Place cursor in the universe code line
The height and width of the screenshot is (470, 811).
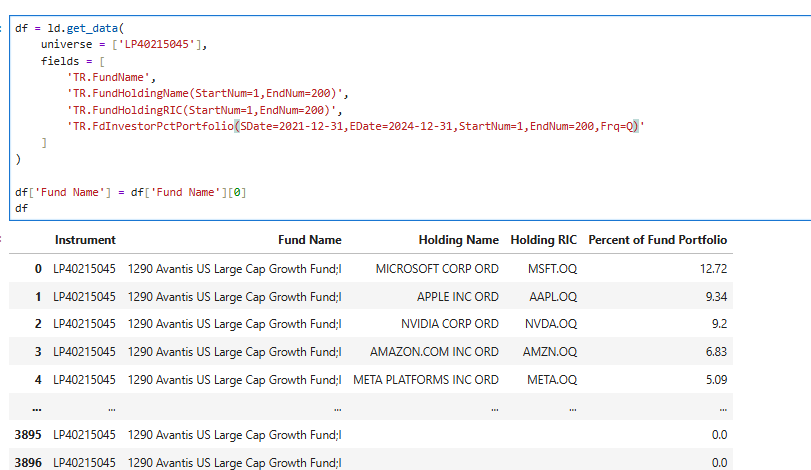click(124, 44)
